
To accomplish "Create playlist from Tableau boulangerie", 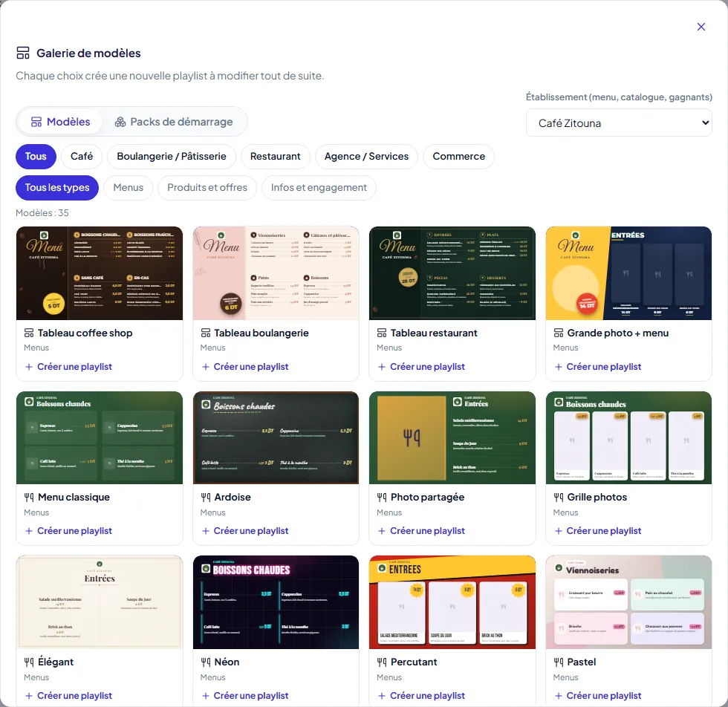I will click(x=244, y=367).
